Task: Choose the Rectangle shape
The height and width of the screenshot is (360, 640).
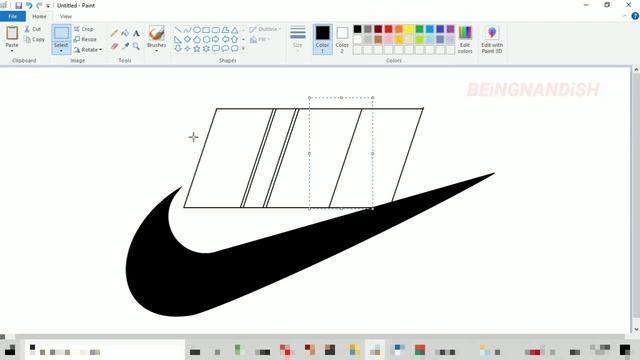Action: 206,30
